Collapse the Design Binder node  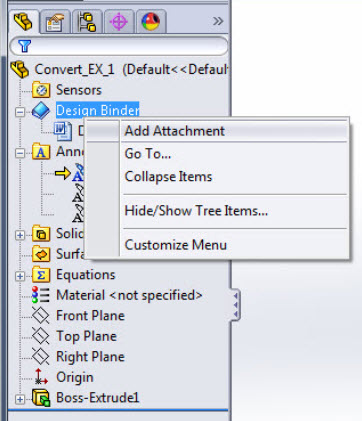point(20,112)
